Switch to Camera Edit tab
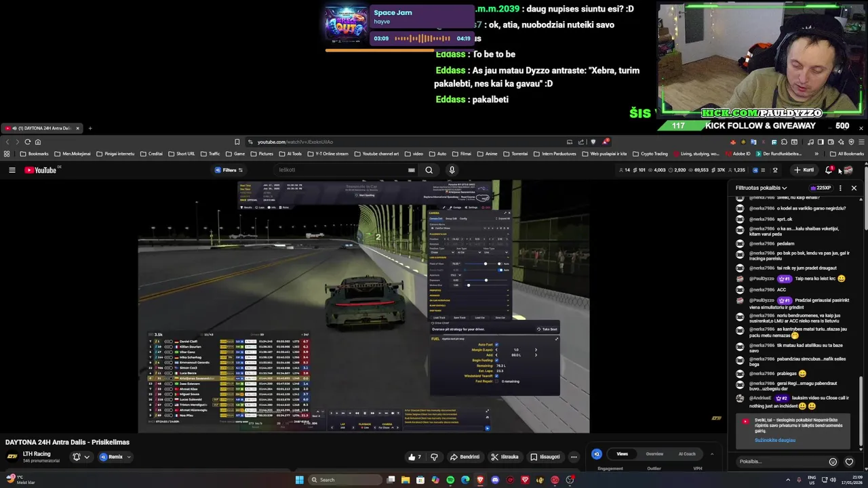 click(435, 218)
